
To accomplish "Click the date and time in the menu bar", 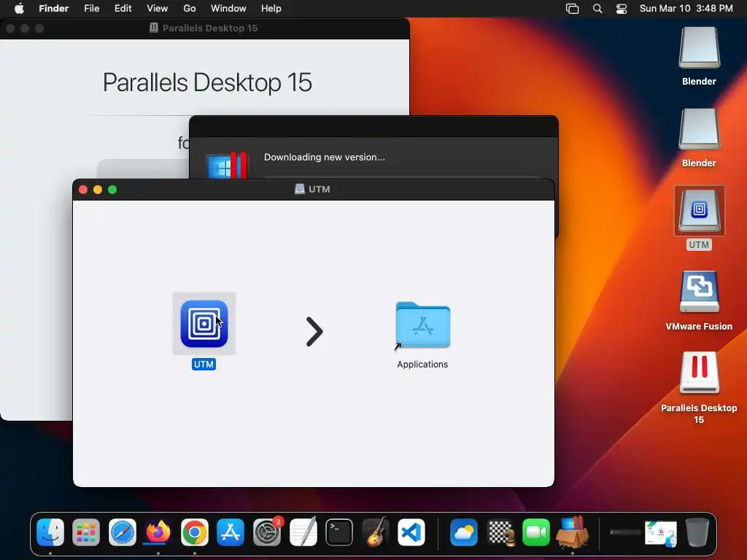I will tap(686, 9).
